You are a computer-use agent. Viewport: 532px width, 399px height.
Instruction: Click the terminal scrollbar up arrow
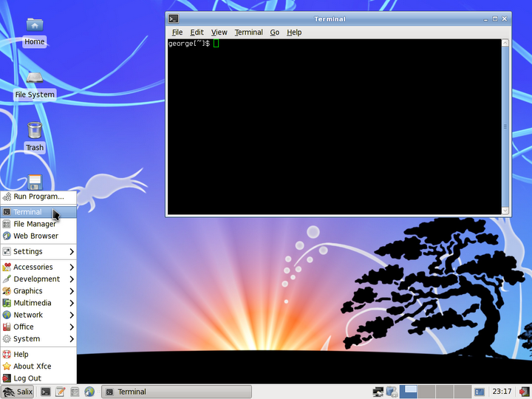click(x=505, y=43)
